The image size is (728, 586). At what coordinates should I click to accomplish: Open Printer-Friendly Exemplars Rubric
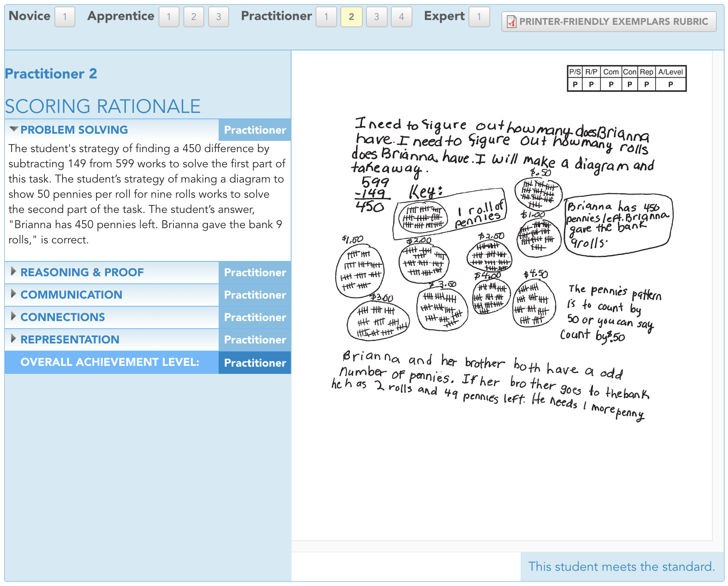point(609,22)
